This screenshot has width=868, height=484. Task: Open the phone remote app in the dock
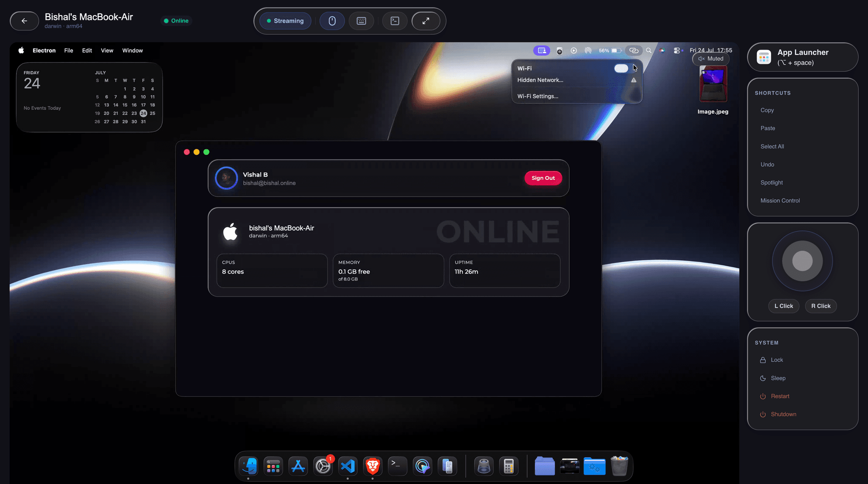point(447,466)
